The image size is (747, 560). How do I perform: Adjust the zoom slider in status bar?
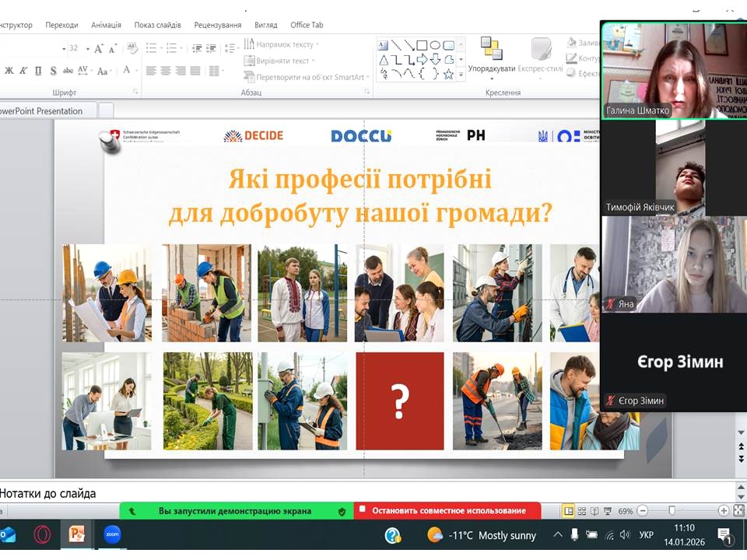[x=672, y=511]
